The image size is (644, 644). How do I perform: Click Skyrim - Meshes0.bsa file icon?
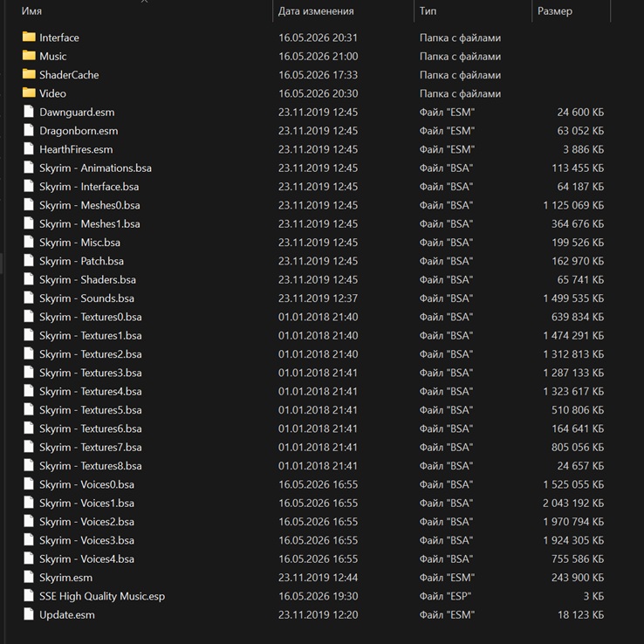pos(29,204)
